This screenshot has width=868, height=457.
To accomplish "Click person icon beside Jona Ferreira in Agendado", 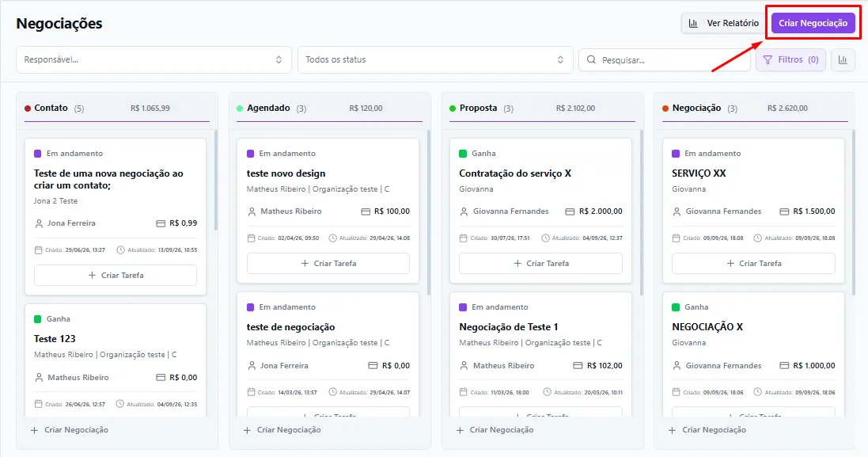I will pyautogui.click(x=252, y=366).
